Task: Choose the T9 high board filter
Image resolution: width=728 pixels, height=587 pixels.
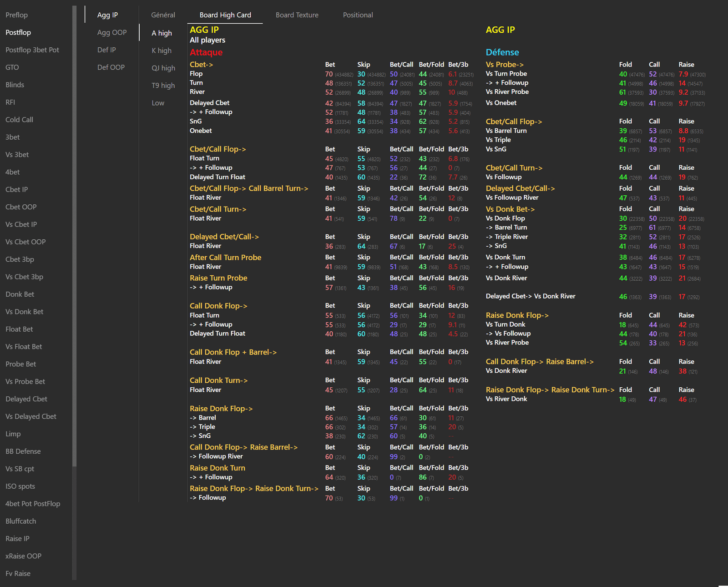Action: [163, 86]
